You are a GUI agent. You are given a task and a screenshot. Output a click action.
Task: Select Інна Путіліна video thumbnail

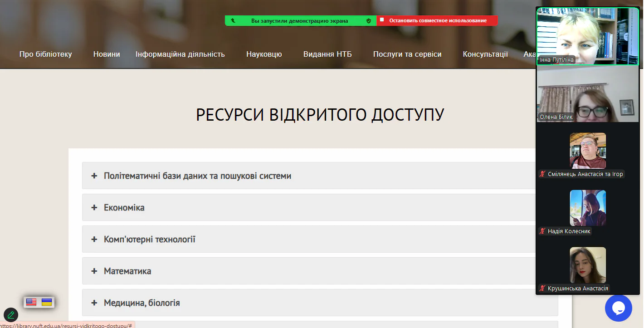(x=587, y=36)
